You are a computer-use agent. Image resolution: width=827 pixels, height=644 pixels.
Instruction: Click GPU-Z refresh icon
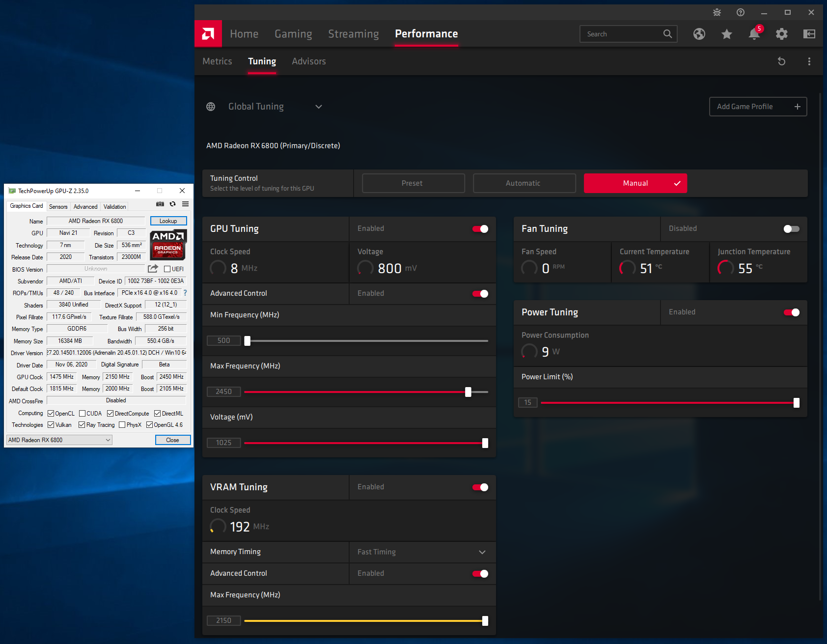173,204
